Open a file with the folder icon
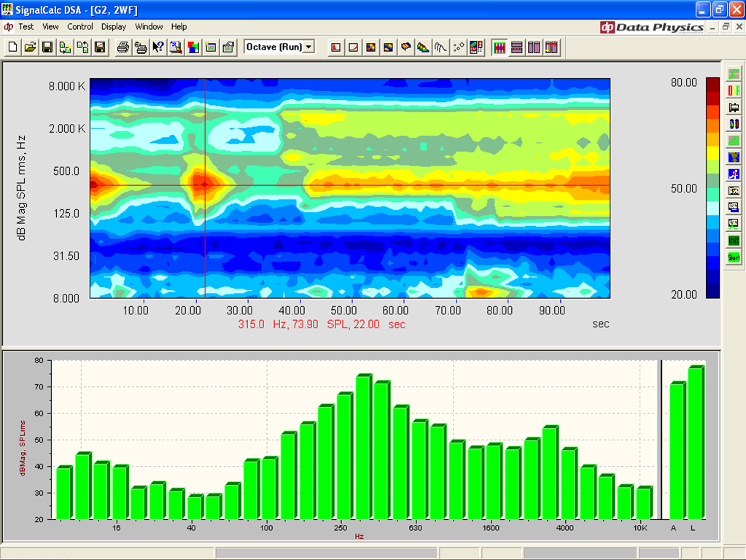 (30, 47)
